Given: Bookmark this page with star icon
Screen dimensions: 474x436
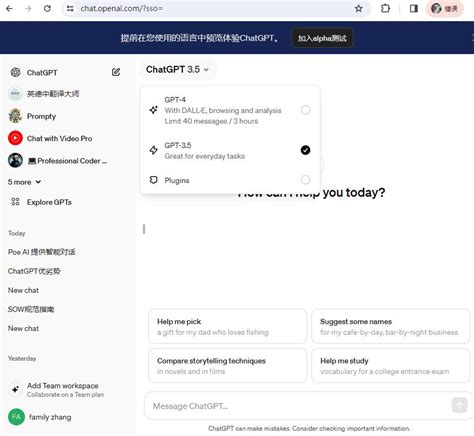Looking at the screenshot, I should click(x=359, y=9).
